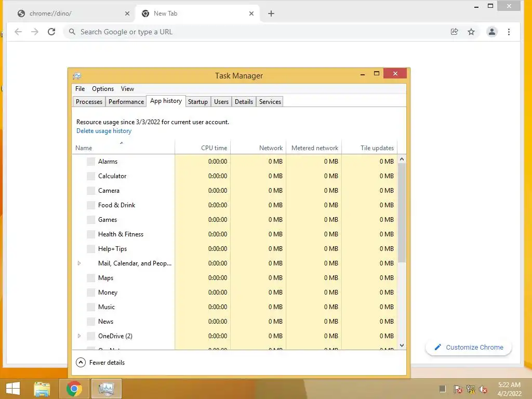Click the Task Manager taskbar icon
Viewport: 532px width, 399px height.
[106, 389]
